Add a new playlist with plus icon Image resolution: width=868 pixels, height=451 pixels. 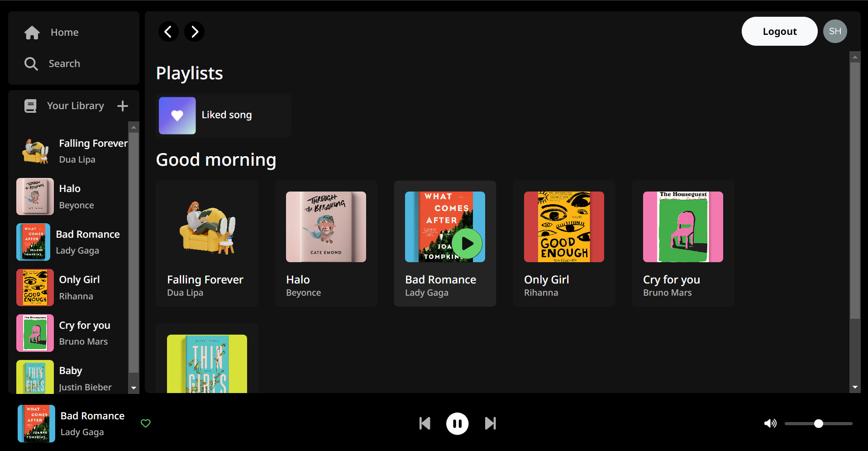pos(123,106)
